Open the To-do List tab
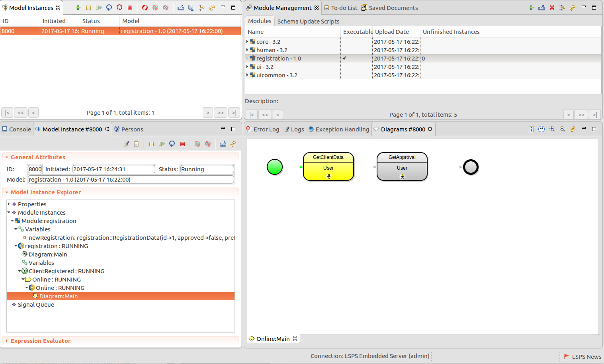 tap(340, 8)
